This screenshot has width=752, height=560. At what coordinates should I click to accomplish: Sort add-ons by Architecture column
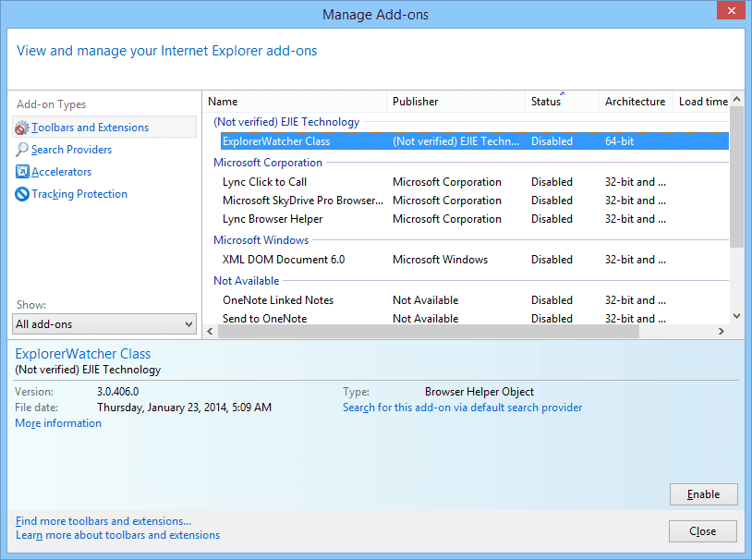[636, 102]
